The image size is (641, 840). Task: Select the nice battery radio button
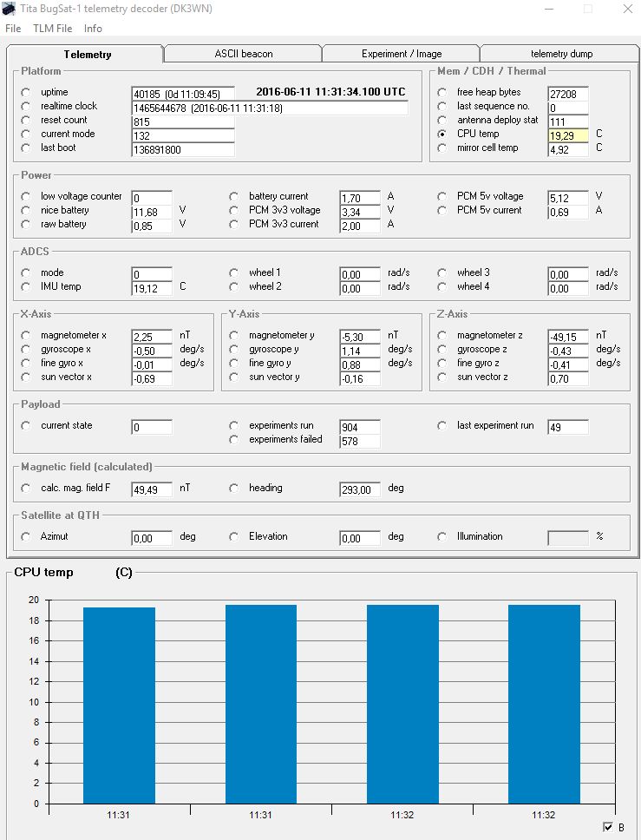26,211
